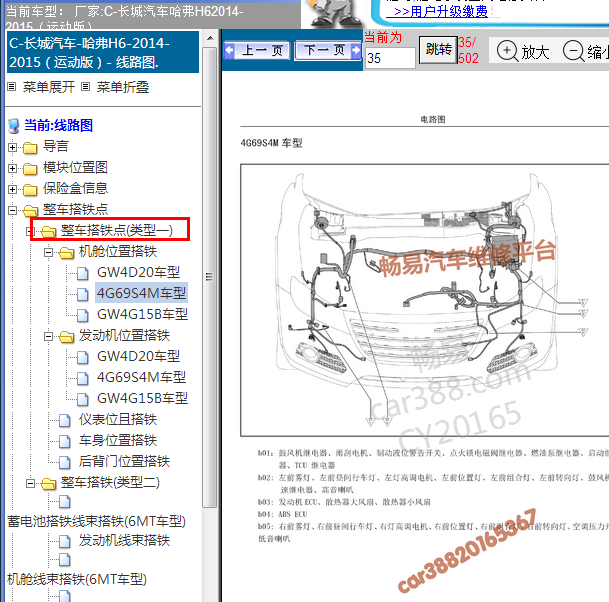This screenshot has height=602, width=609.
Task: Click the 菜单折叠 list icon
Action: click(x=85, y=87)
